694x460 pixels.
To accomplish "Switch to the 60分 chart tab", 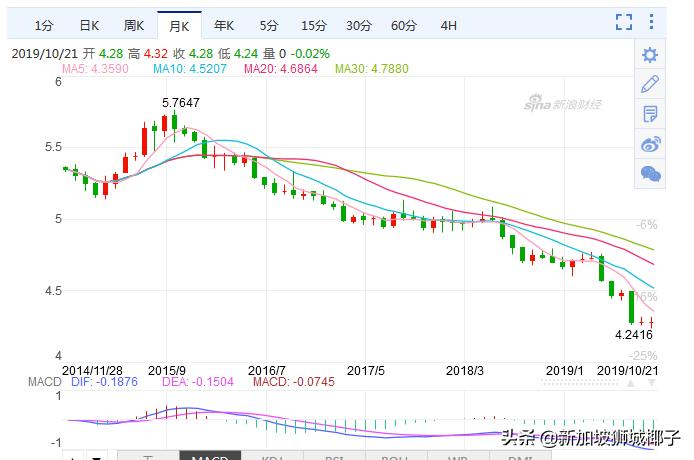I will click(x=404, y=26).
